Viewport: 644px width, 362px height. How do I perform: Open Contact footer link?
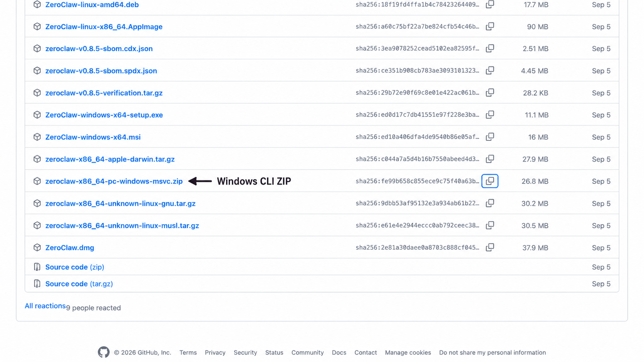[366, 352]
